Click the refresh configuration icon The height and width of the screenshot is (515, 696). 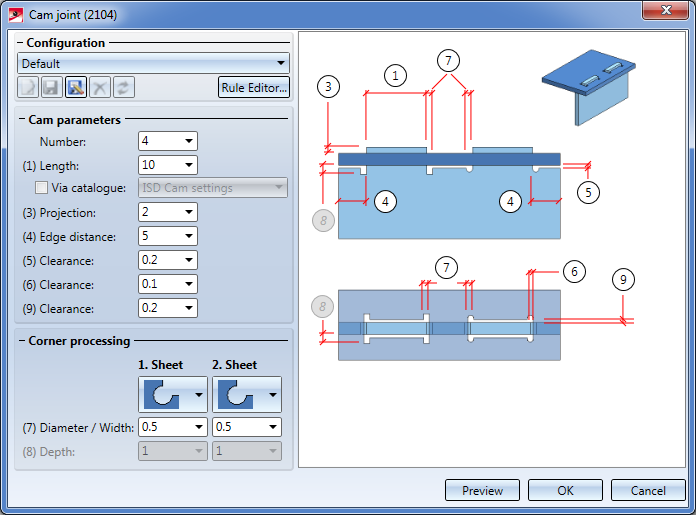tap(124, 87)
